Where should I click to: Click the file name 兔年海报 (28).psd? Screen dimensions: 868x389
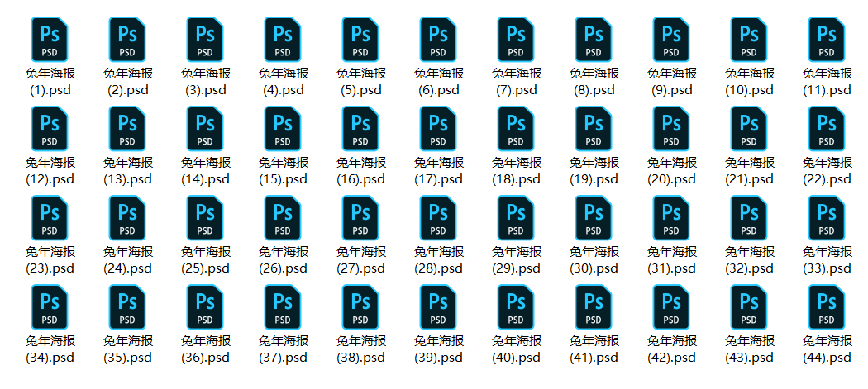point(439,259)
